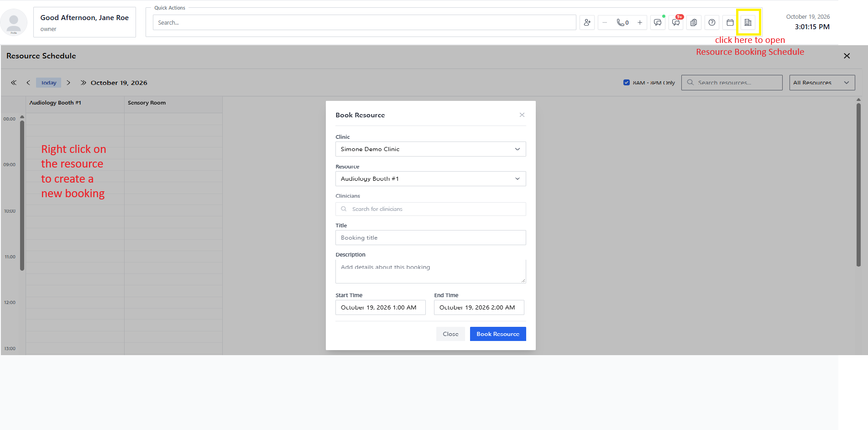This screenshot has height=430, width=868.
Task: Open the End Time date picker
Action: point(479,308)
